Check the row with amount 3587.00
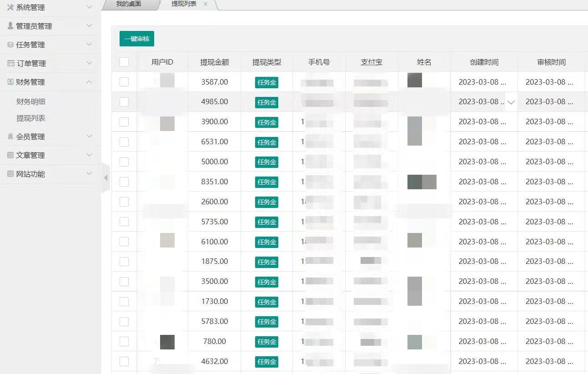This screenshot has height=374, width=588. [x=124, y=82]
